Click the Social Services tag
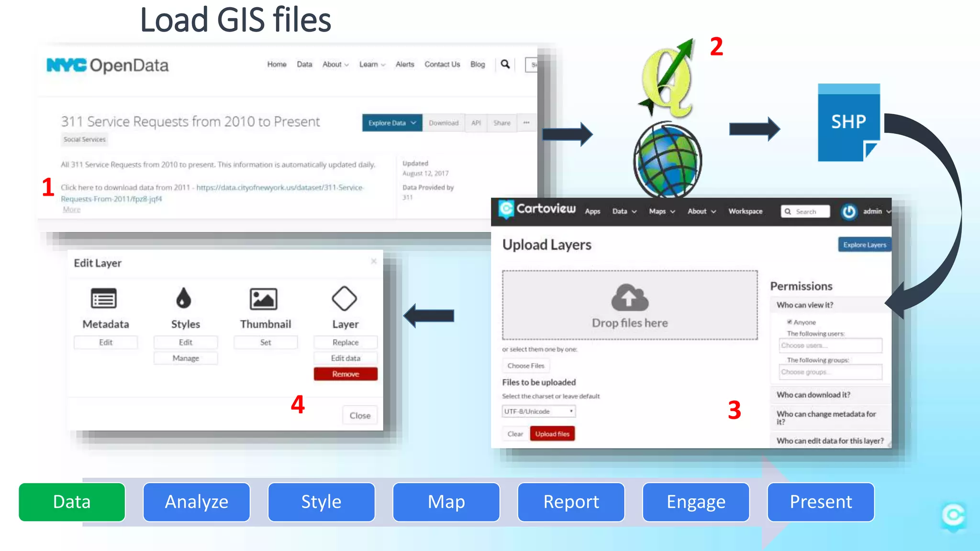980x551 pixels. pos(84,139)
